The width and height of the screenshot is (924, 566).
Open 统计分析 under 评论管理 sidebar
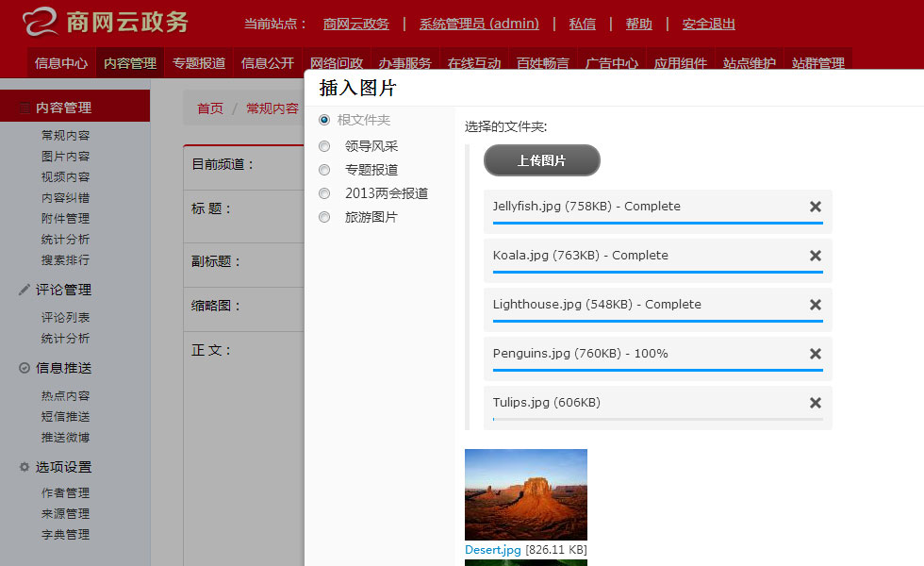pos(65,339)
